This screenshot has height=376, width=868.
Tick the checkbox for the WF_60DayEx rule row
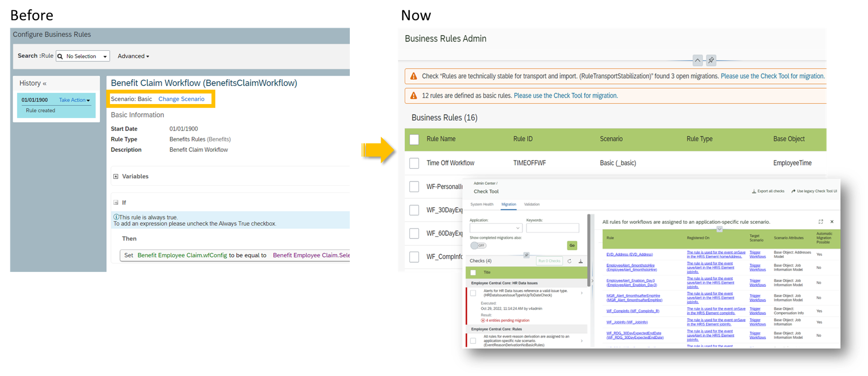414,233
